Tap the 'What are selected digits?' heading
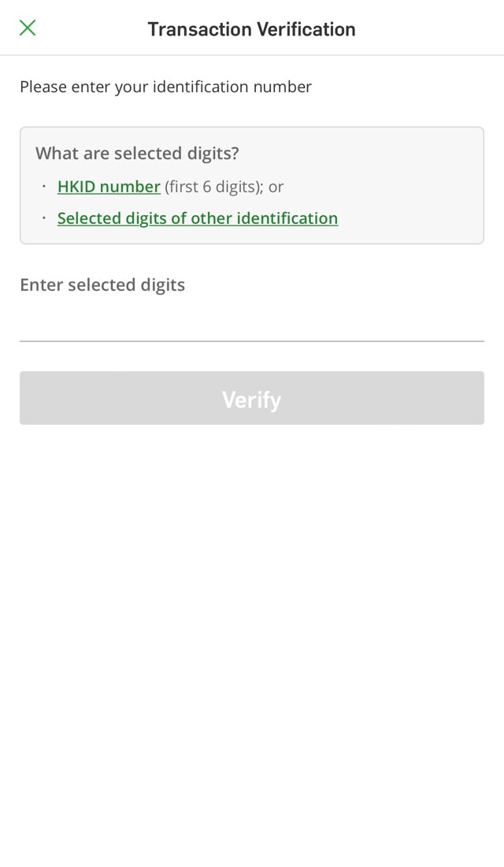The width and height of the screenshot is (504, 867). pos(137,153)
